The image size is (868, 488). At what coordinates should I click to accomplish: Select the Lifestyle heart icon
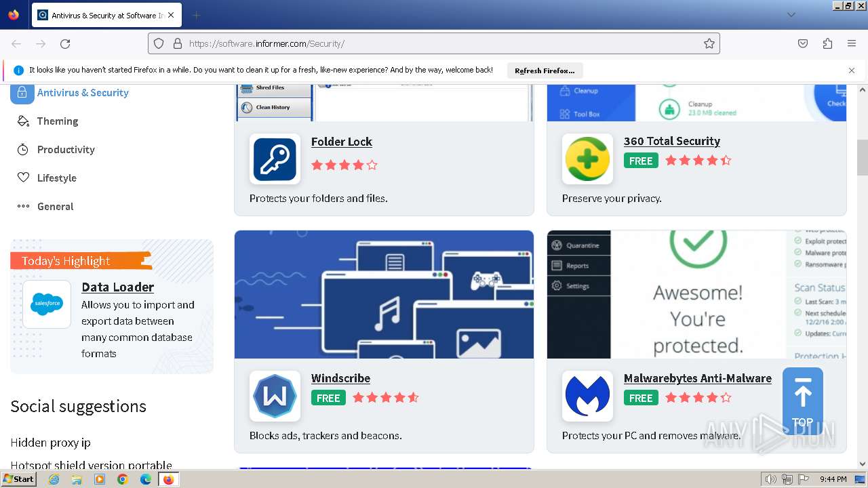(23, 178)
